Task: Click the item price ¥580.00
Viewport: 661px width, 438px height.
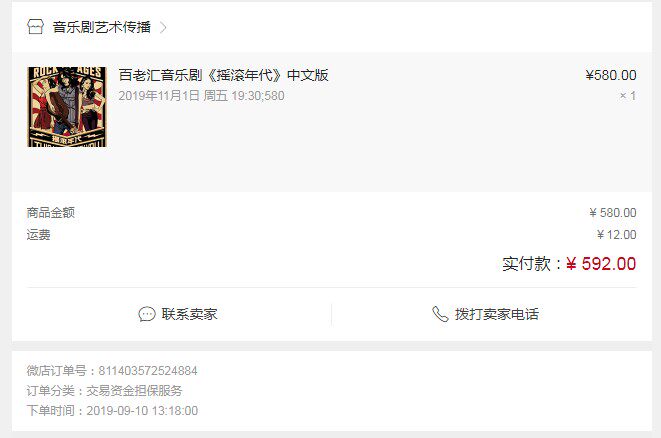Action: (x=611, y=75)
